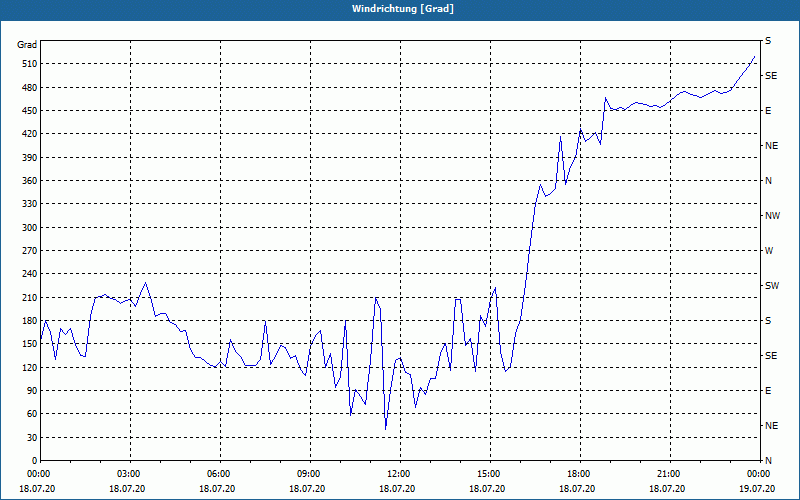Click the y-axis value 420
Image resolution: width=800 pixels, height=500 pixels.
[x=29, y=134]
